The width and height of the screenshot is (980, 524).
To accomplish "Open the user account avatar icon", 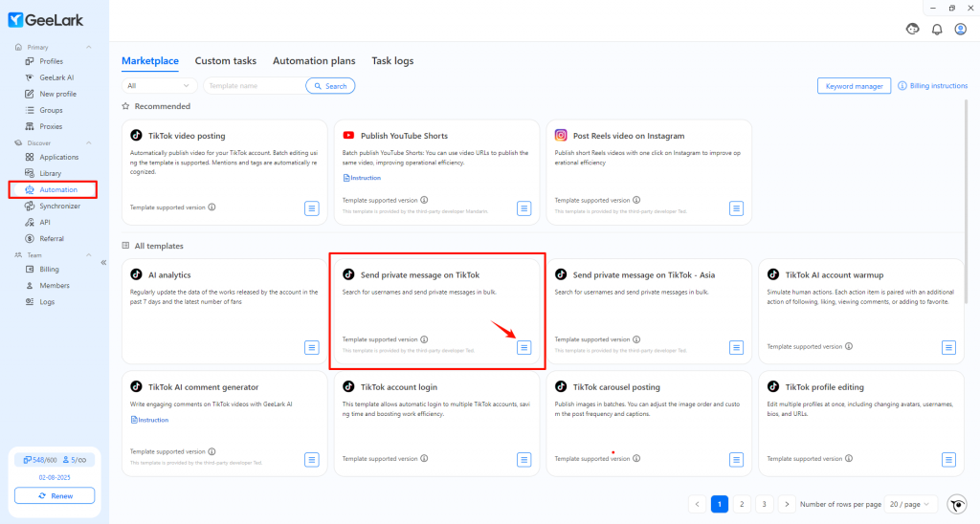I will tap(961, 30).
